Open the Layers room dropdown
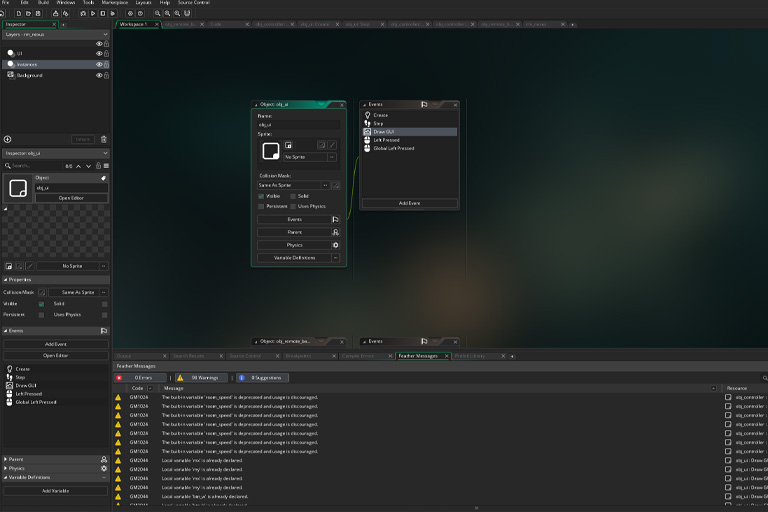Screen dimensions: 768x512 point(56,34)
